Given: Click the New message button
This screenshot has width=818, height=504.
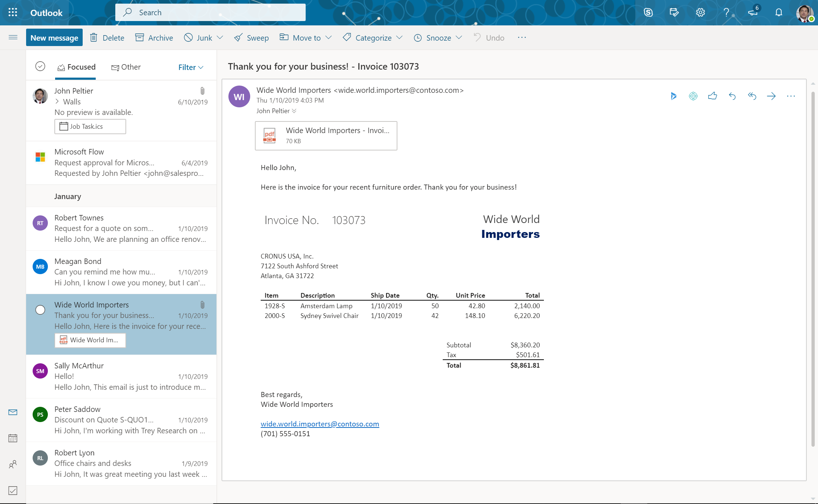Looking at the screenshot, I should [54, 37].
